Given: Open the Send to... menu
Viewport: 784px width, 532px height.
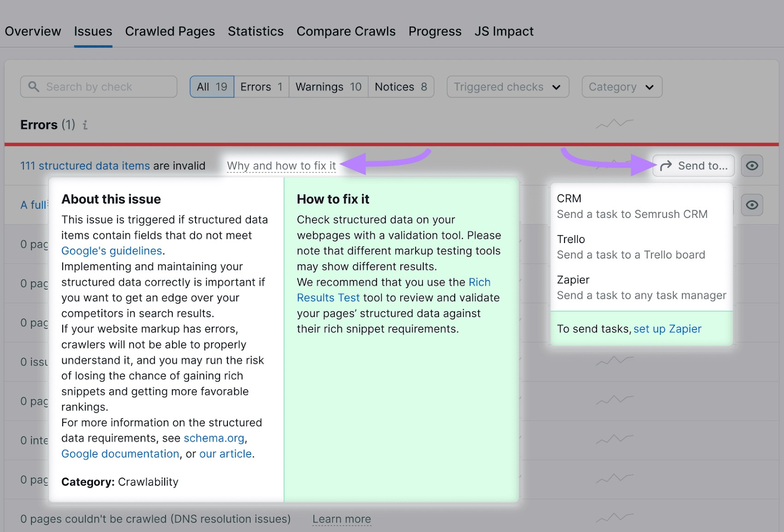Looking at the screenshot, I should click(693, 166).
